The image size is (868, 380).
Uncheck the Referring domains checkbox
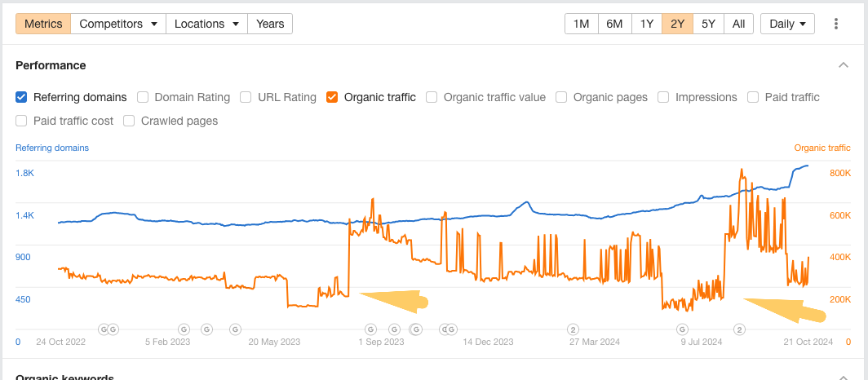coord(22,97)
